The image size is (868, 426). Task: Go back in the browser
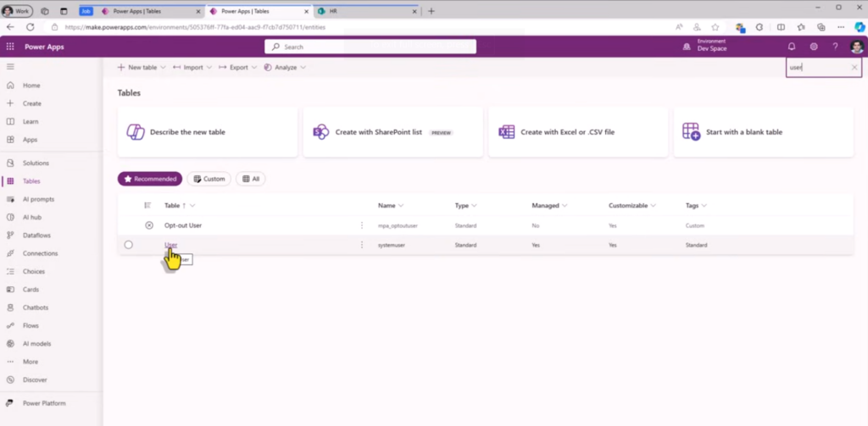(10, 26)
